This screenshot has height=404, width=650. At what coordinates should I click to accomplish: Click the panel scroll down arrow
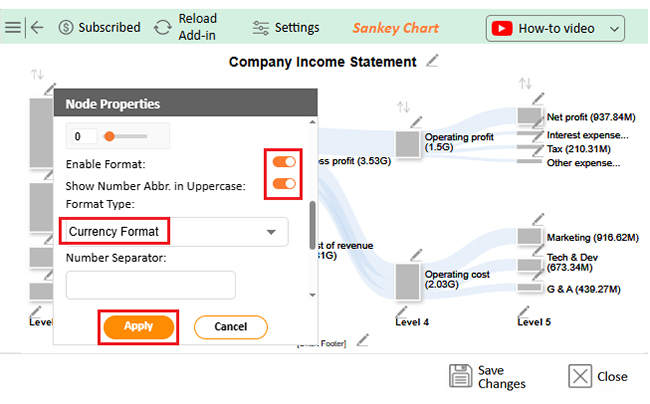coord(313,295)
